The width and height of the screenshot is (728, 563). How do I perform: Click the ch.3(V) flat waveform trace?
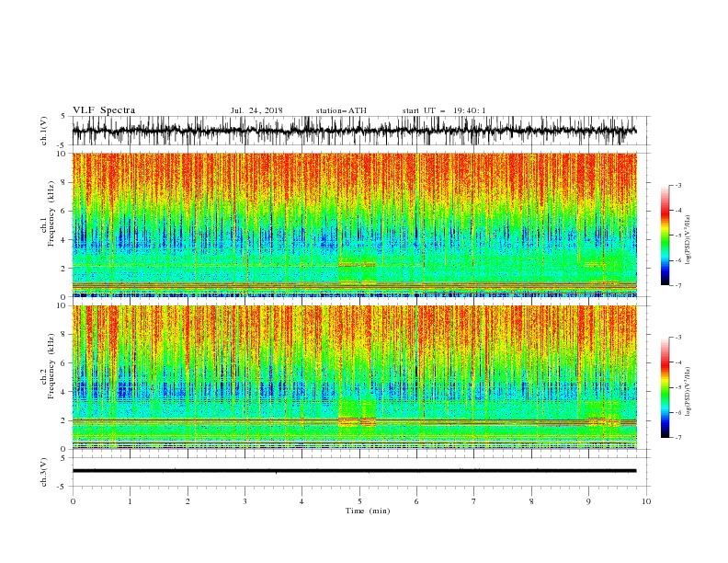pos(354,471)
